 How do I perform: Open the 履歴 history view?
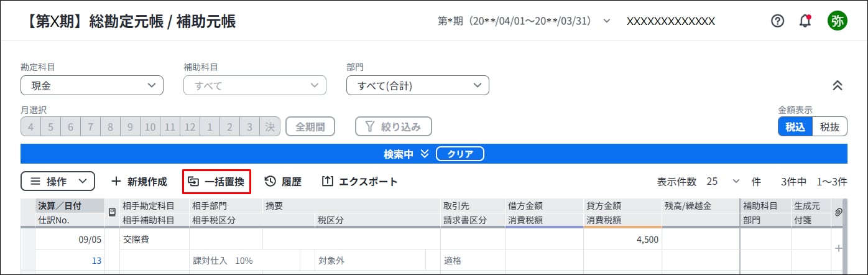click(283, 182)
